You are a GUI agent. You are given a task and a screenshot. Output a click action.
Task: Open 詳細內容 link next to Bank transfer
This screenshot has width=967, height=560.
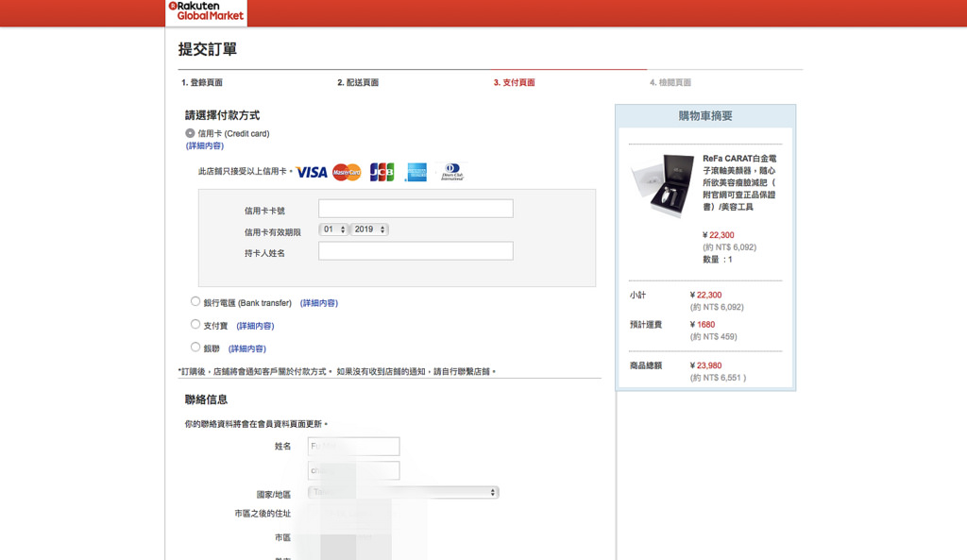(x=319, y=303)
